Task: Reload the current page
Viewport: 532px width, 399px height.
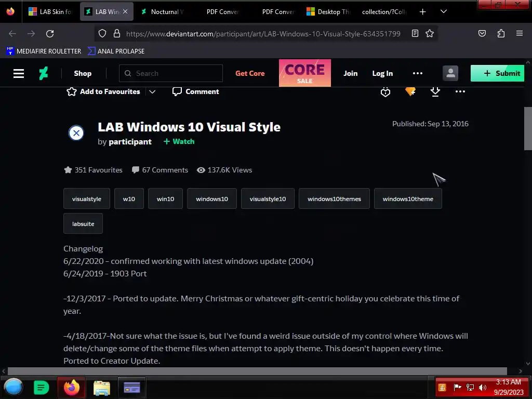Action: pyautogui.click(x=50, y=34)
